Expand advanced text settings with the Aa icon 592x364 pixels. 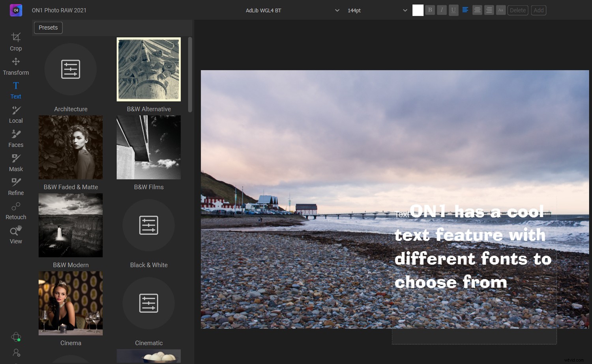pos(501,10)
